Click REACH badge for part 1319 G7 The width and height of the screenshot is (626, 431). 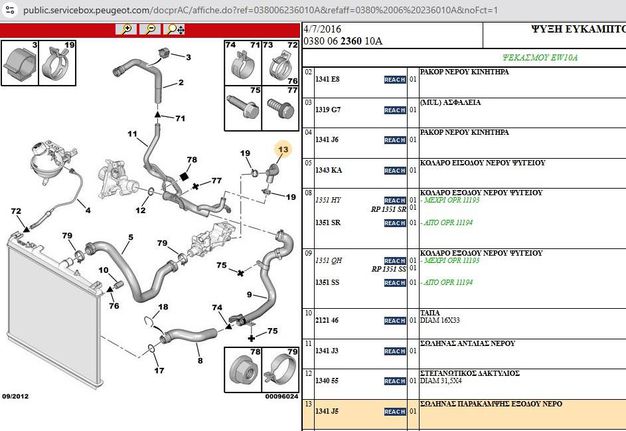point(395,110)
